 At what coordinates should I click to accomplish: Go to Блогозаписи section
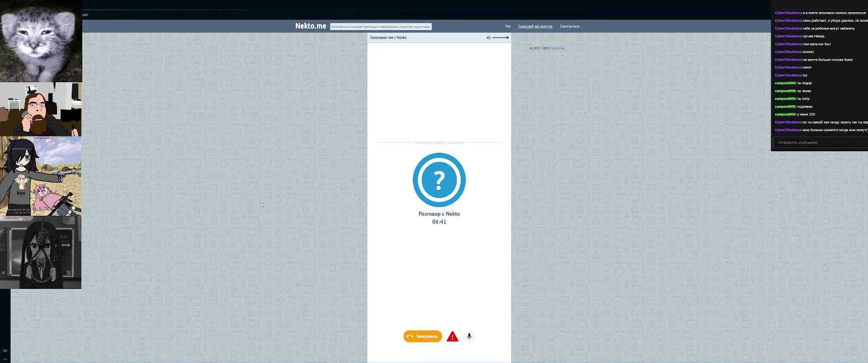[x=569, y=26]
